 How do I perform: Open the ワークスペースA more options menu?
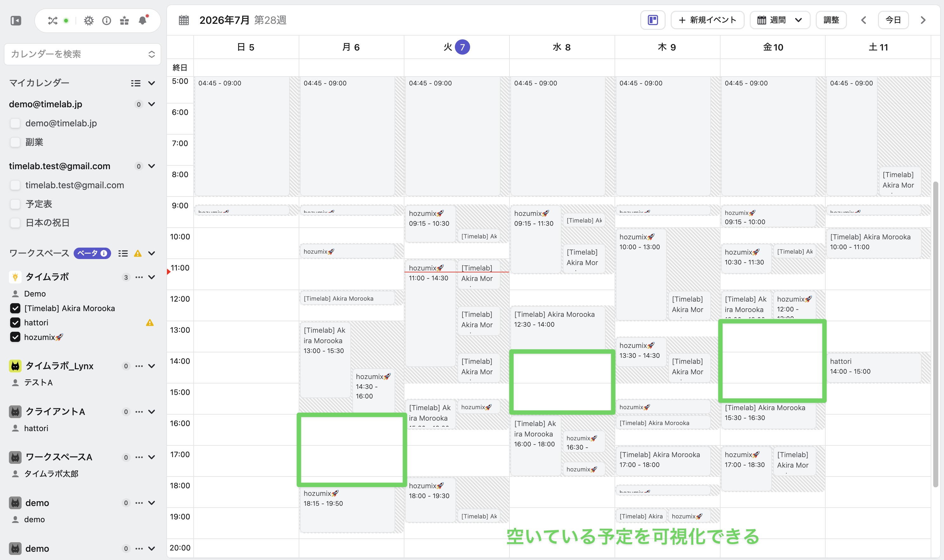139,457
